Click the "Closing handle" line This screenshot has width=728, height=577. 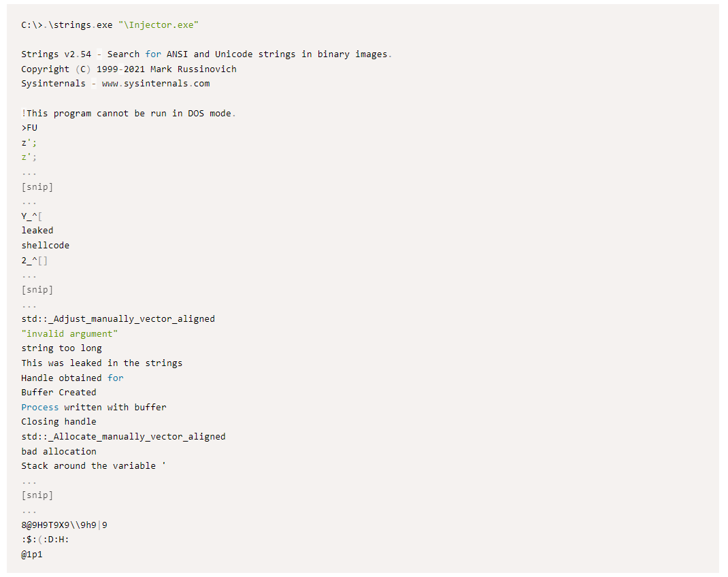click(59, 421)
